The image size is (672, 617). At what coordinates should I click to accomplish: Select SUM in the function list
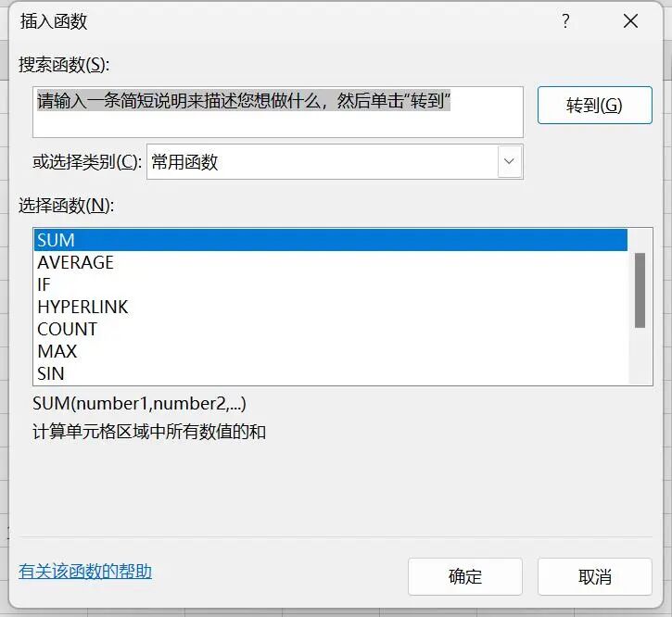(330, 240)
